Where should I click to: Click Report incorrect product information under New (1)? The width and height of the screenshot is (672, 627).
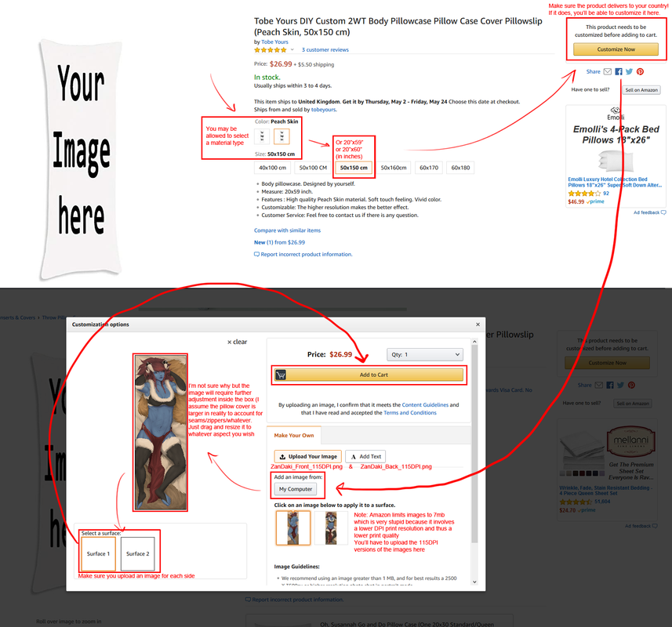coord(303,255)
